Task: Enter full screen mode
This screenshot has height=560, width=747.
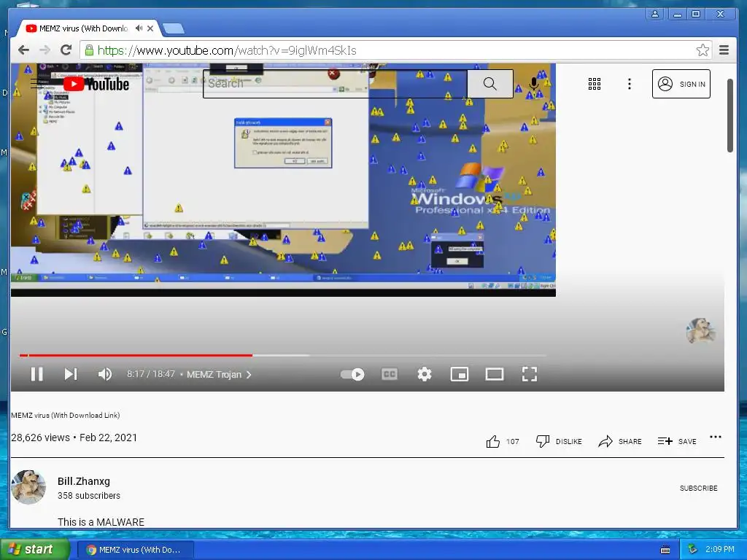Action: point(530,374)
